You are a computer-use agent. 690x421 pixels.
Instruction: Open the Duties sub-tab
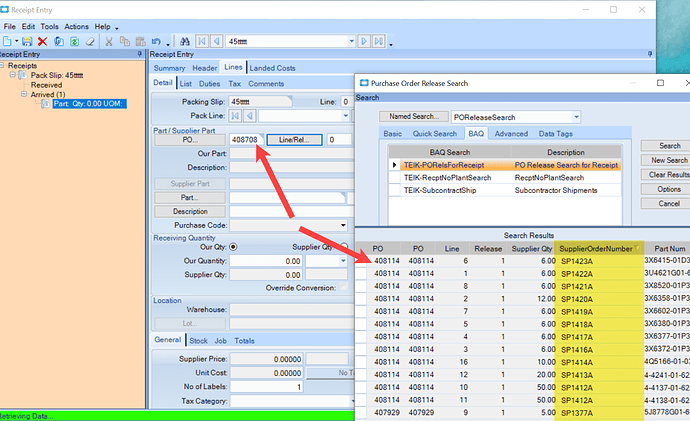point(209,84)
